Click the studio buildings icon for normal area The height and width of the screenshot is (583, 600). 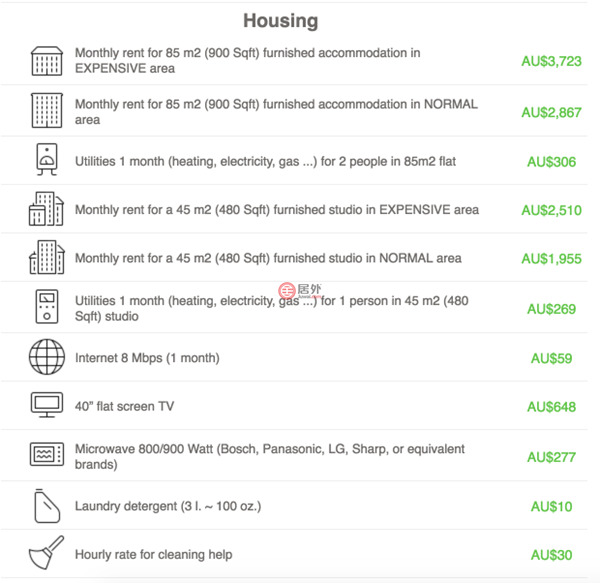click(x=46, y=258)
